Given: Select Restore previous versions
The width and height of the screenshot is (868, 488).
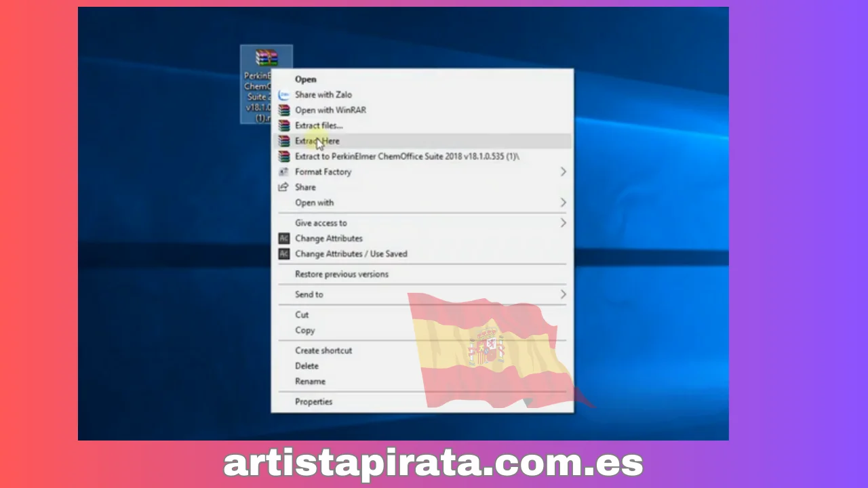Looking at the screenshot, I should 422,274.
